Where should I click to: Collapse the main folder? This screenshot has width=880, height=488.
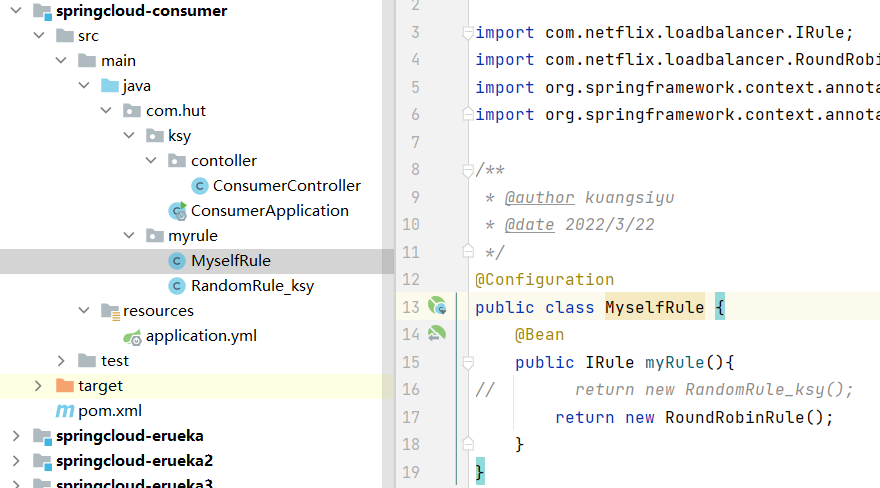61,60
